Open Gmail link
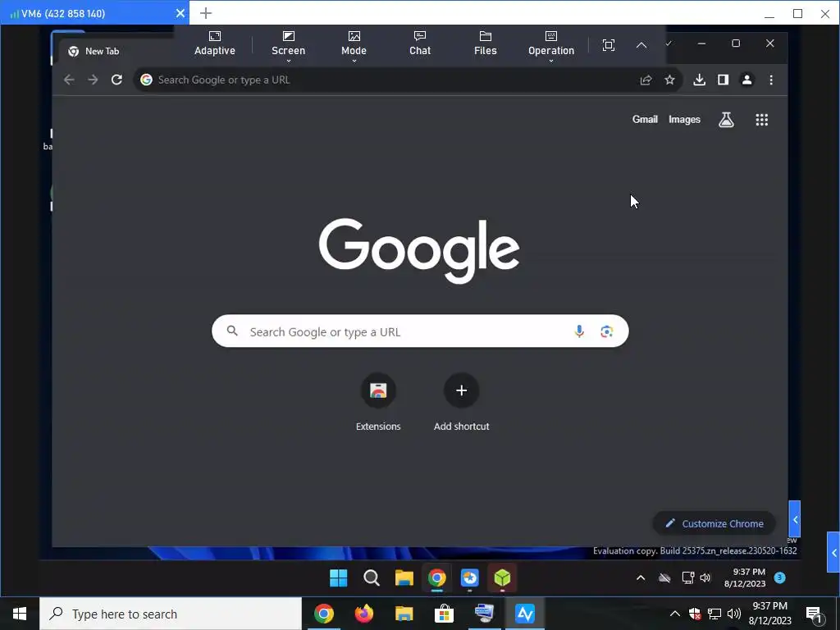This screenshot has height=630, width=840. (645, 120)
